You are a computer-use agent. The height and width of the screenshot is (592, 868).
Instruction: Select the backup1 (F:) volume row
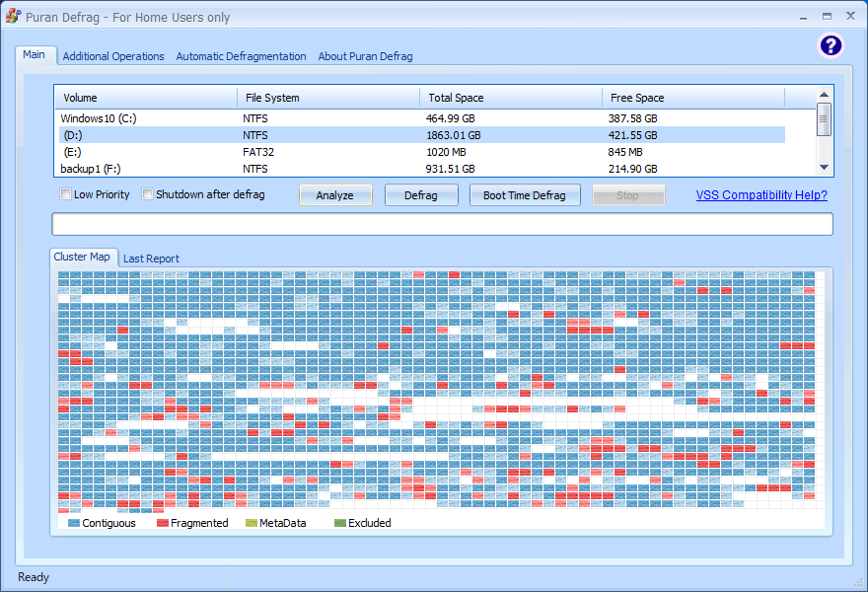(422, 169)
